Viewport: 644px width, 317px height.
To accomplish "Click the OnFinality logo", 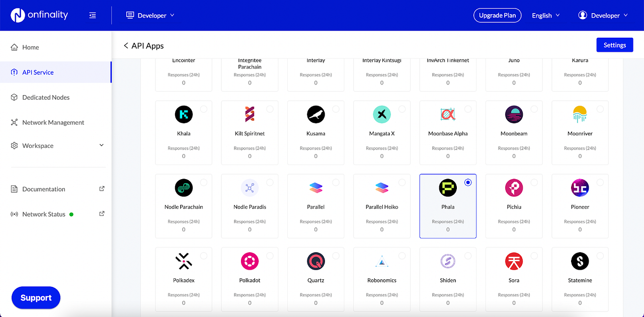I will tap(39, 15).
